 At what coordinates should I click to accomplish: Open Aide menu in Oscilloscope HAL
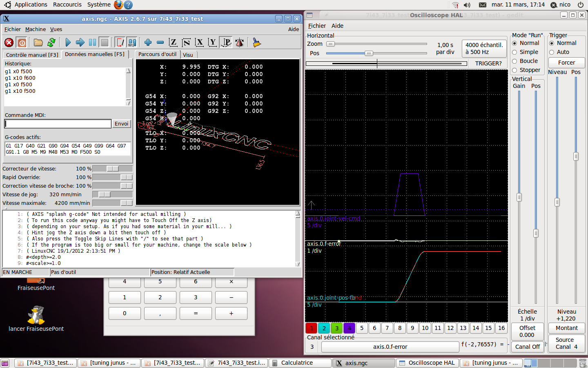click(337, 26)
